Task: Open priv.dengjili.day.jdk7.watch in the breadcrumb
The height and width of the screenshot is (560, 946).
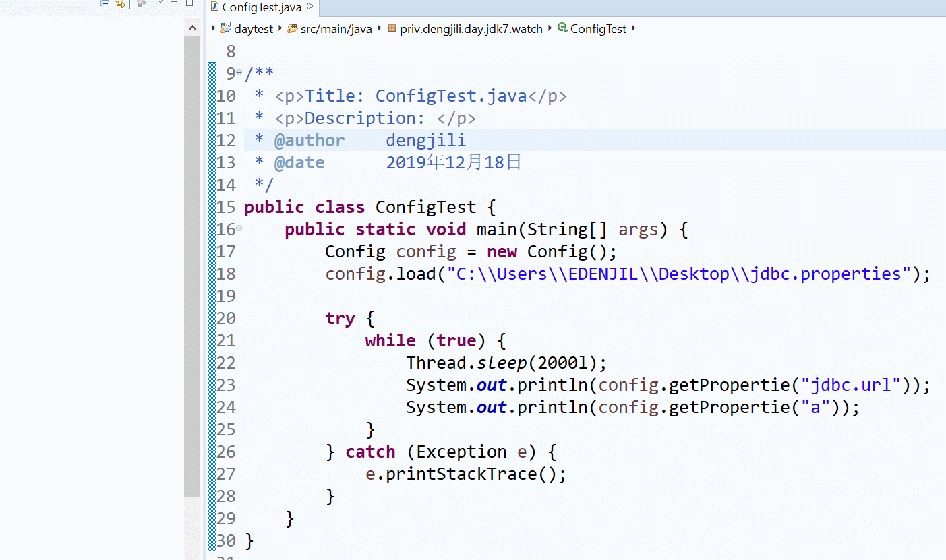Action: 471,29
